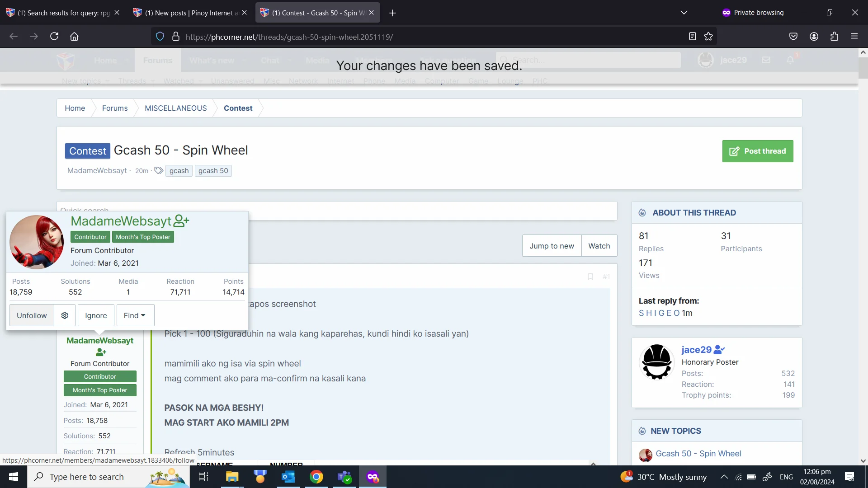
Task: Open Windows Start menu
Action: (14, 477)
